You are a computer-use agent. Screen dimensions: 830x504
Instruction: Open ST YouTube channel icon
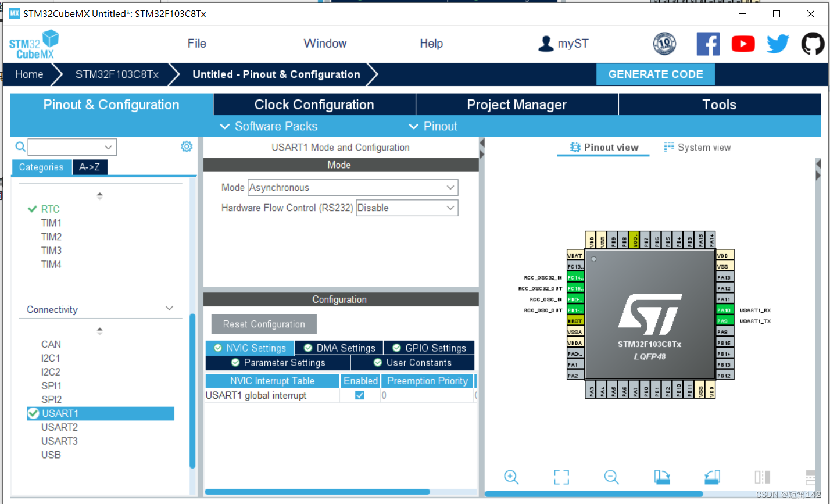pyautogui.click(x=743, y=44)
